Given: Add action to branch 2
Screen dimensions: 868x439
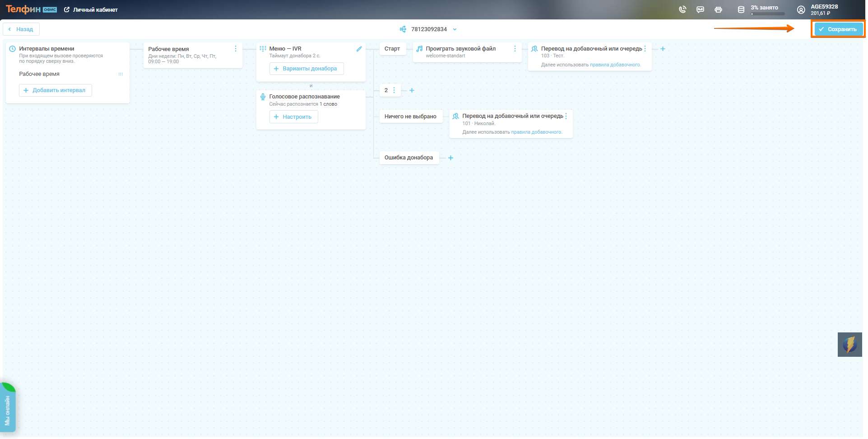Looking at the screenshot, I should pos(412,90).
